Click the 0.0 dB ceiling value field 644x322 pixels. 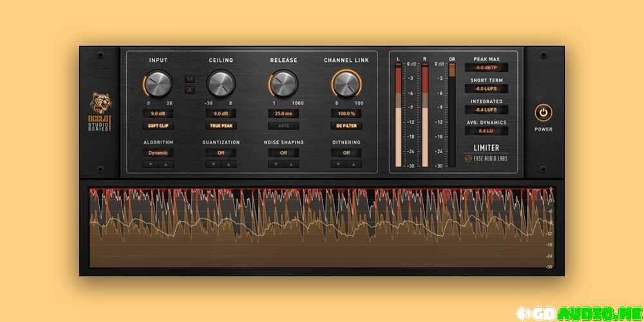point(221,114)
